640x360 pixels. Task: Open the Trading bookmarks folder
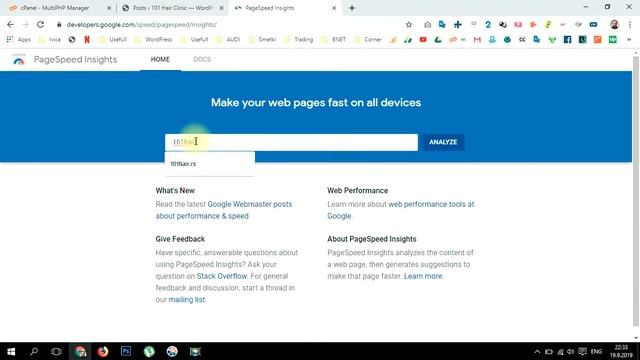click(x=298, y=40)
